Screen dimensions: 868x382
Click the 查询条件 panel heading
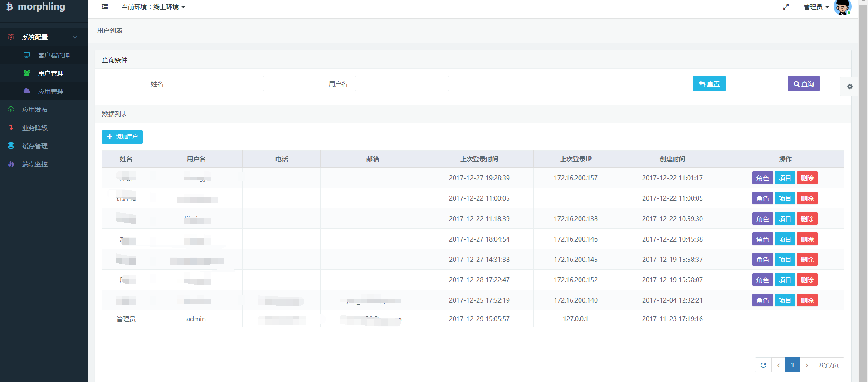pyautogui.click(x=115, y=60)
